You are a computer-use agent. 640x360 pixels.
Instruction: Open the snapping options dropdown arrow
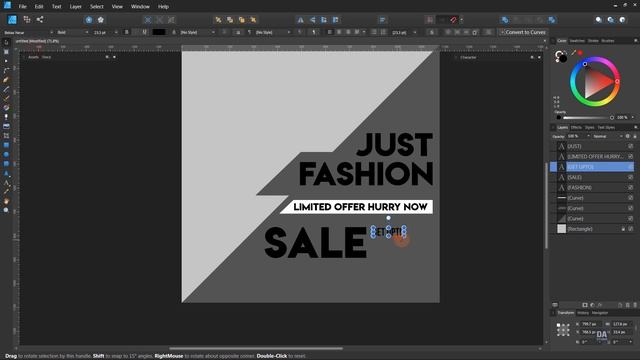point(462,20)
